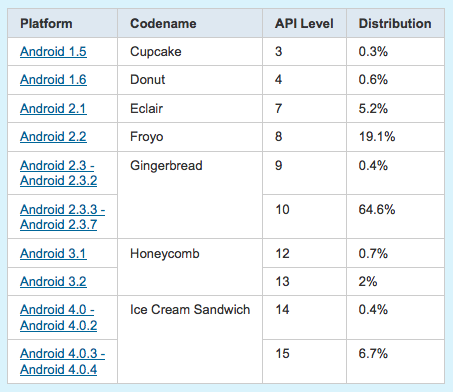
Task: Follow the Android 2.1 link
Action: pyautogui.click(x=53, y=109)
